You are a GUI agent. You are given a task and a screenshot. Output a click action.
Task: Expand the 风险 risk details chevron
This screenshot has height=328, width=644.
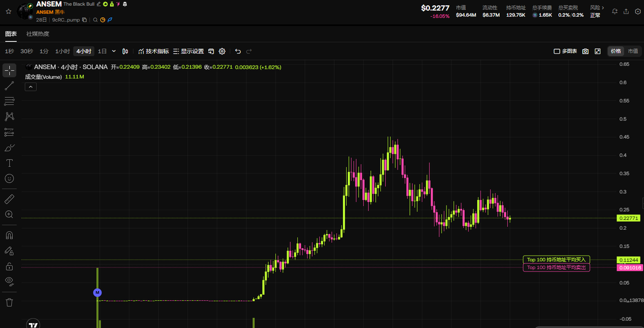click(x=603, y=8)
